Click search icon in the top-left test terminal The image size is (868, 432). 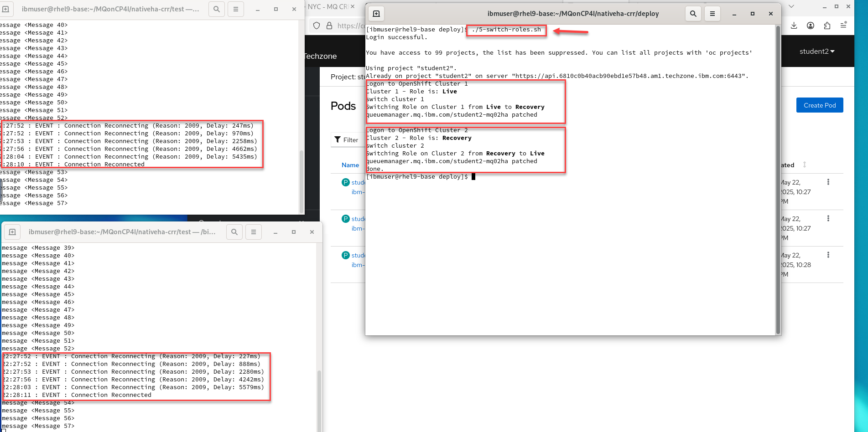coord(217,9)
